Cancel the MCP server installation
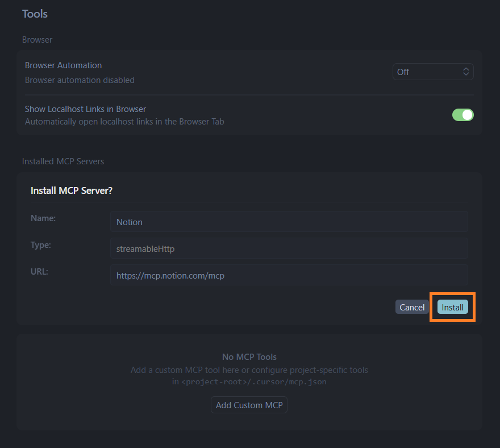This screenshot has width=500, height=448. [412, 307]
